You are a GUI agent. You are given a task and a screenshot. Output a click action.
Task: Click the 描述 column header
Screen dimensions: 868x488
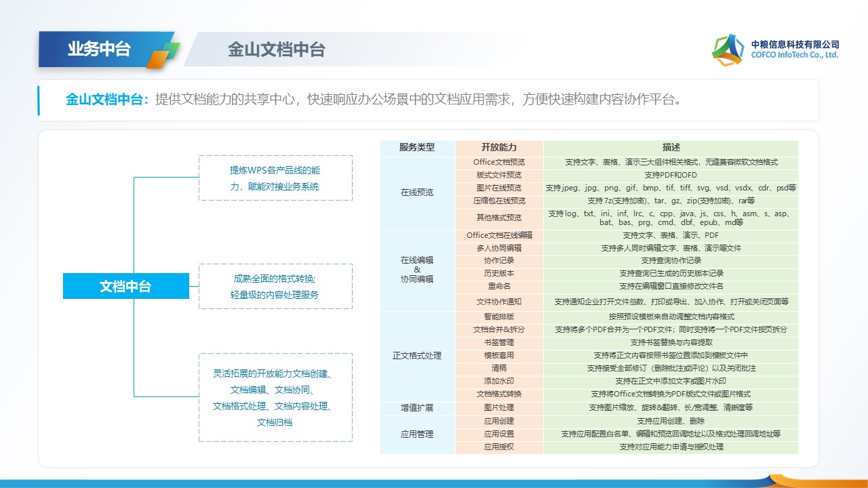click(671, 148)
